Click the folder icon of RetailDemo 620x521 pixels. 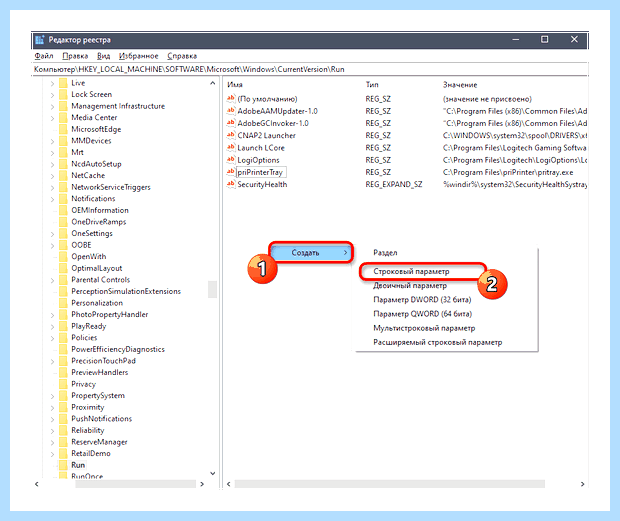(x=63, y=453)
